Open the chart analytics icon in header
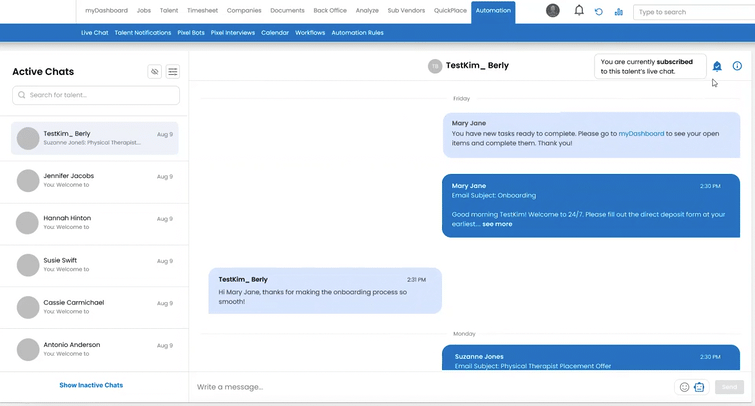The width and height of the screenshot is (755, 406). pos(619,12)
